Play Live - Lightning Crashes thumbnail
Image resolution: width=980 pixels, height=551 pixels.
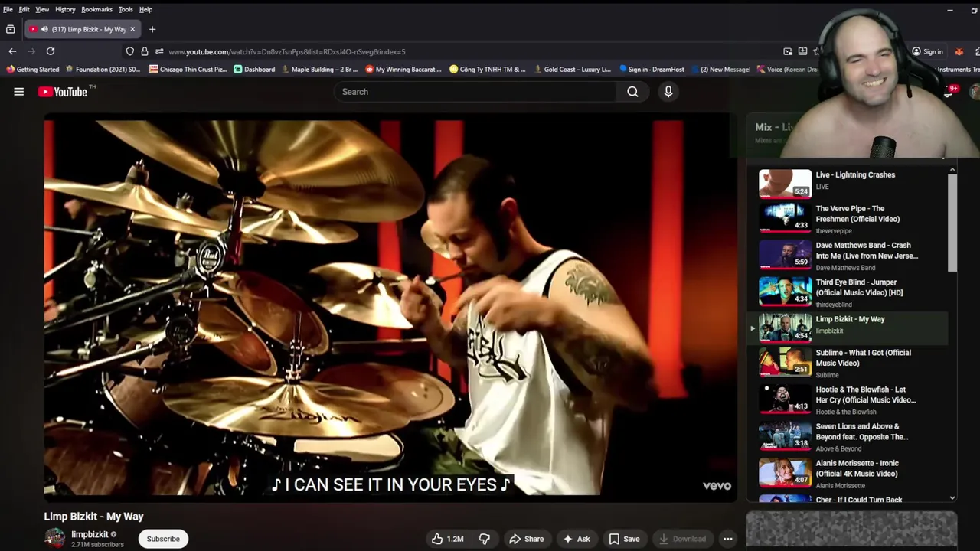785,183
